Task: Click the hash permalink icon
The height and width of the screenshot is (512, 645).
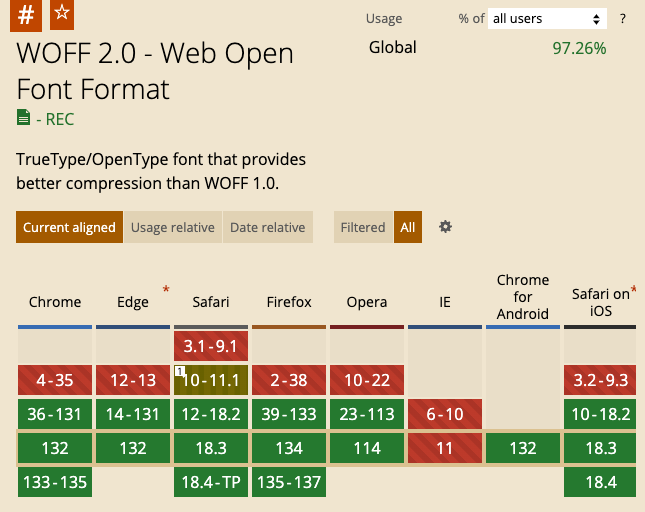Action: (x=26, y=15)
